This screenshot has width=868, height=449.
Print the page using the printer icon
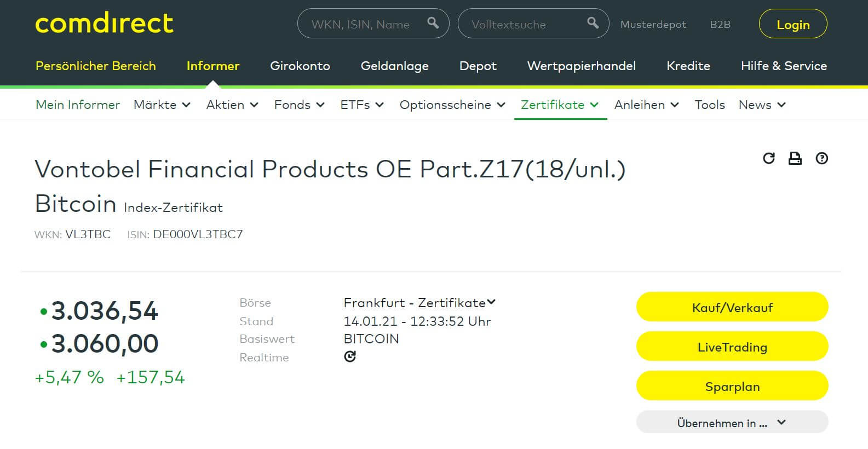click(x=795, y=158)
